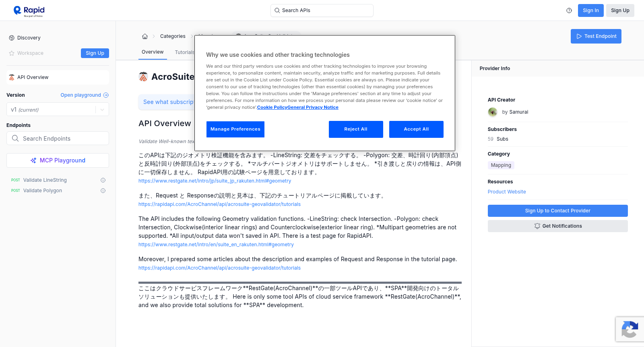Click the search magnifier in Search Endpoints
644x347 pixels.
15,138
